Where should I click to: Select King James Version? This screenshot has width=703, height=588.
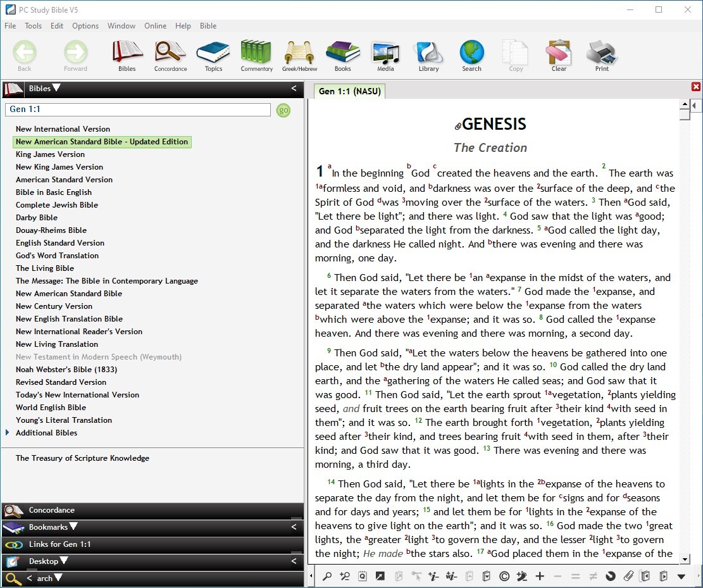50,154
